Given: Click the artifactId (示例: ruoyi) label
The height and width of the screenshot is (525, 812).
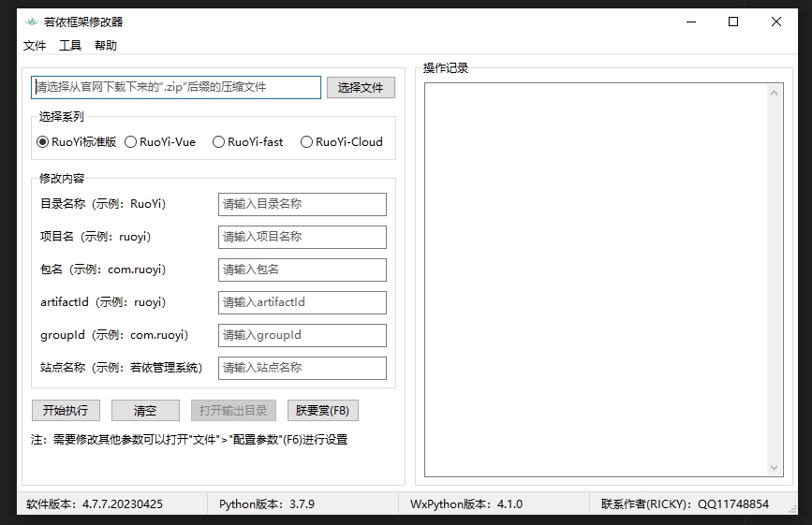Looking at the screenshot, I should coord(103,302).
